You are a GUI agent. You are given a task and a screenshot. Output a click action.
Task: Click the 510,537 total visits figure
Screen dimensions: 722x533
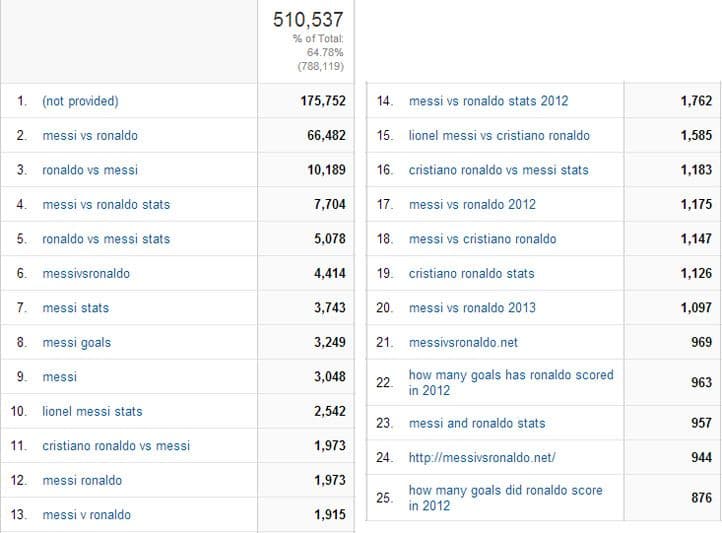point(308,19)
